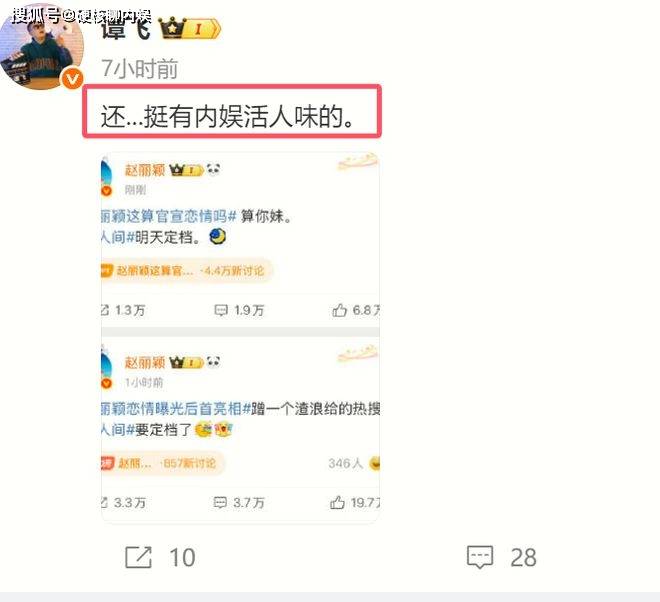This screenshot has width=660, height=602.
Task: Select the post text 还...挺有内娱活人味的
Action: [x=227, y=117]
